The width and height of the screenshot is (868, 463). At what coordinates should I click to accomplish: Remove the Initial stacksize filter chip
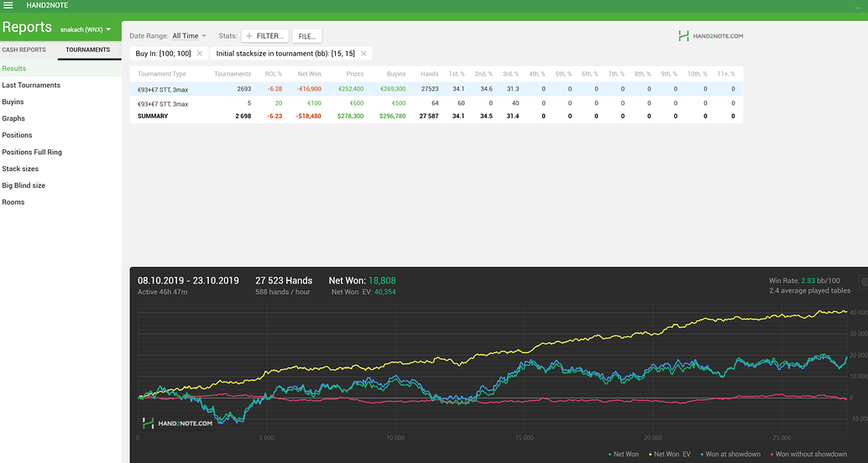coord(363,54)
